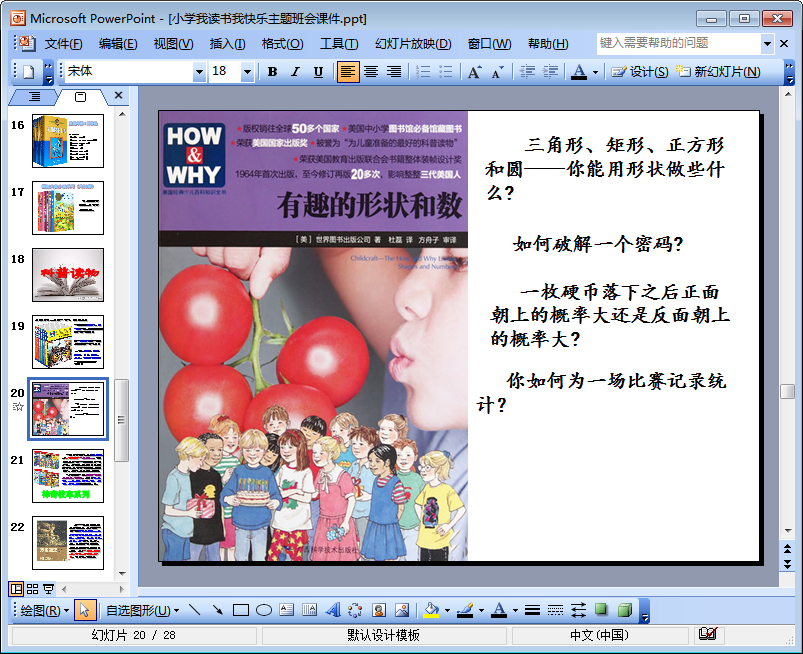The height and width of the screenshot is (654, 803).
Task: Insert Clip Art
Action: tap(378, 610)
